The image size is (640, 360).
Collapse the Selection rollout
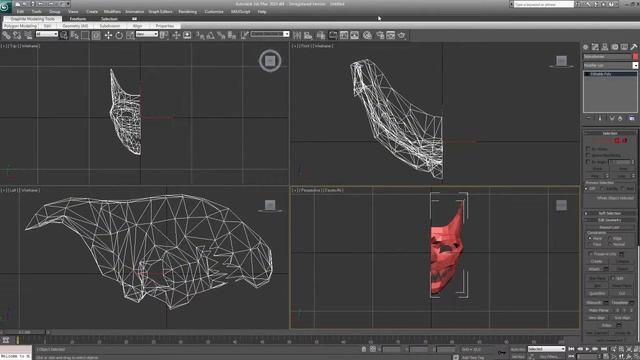609,133
